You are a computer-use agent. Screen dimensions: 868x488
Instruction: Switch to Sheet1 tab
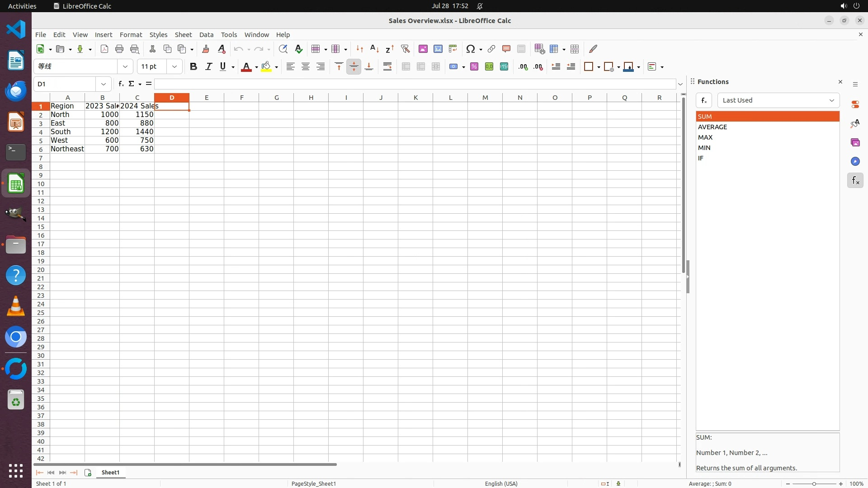point(110,473)
